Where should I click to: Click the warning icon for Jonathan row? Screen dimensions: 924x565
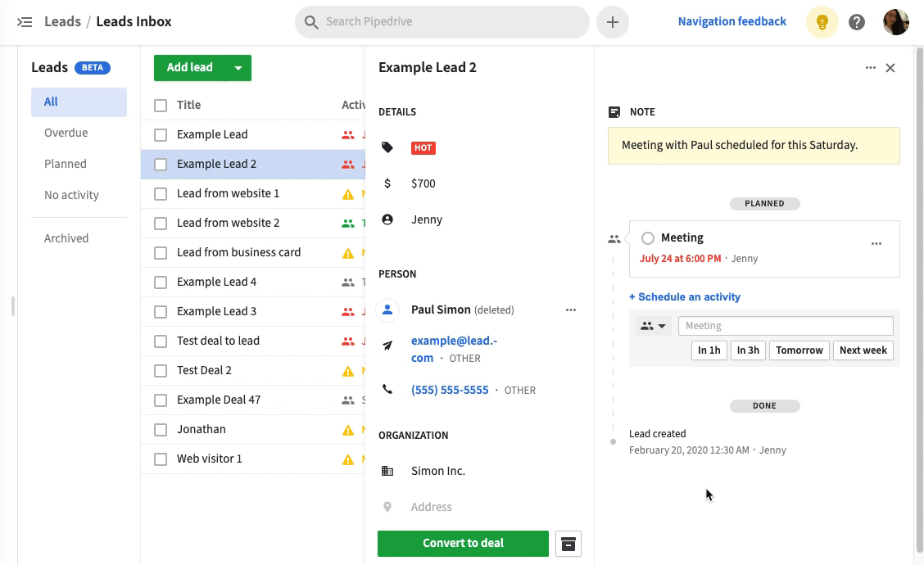tap(348, 430)
